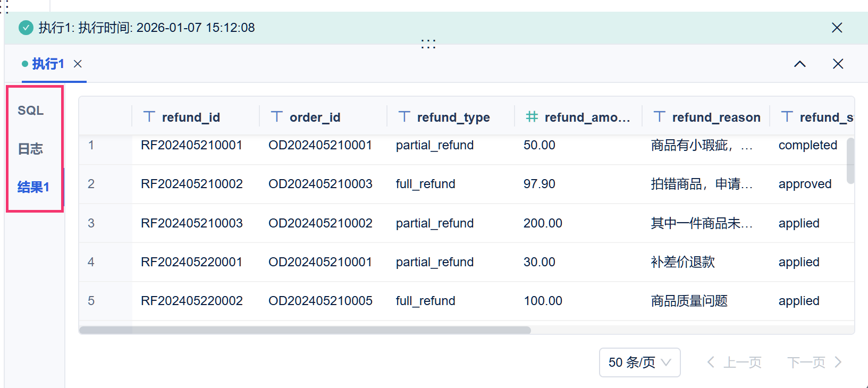Close the results panel
Screen dimensions: 868x388
[838, 64]
